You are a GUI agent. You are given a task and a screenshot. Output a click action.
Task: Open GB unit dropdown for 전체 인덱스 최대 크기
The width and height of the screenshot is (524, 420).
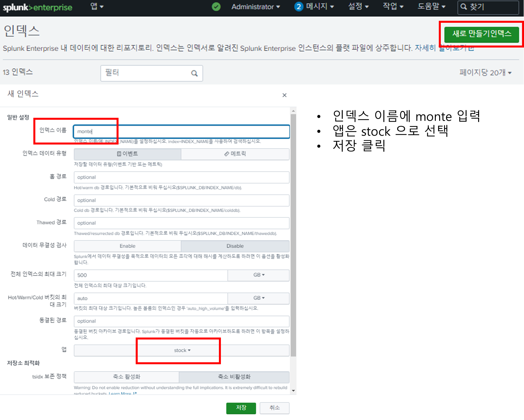click(x=259, y=275)
